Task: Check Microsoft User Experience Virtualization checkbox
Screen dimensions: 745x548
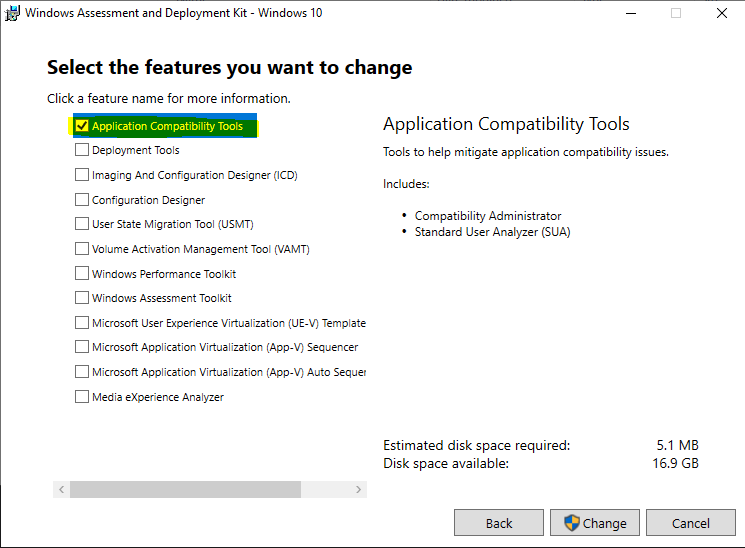Action: pyautogui.click(x=82, y=323)
